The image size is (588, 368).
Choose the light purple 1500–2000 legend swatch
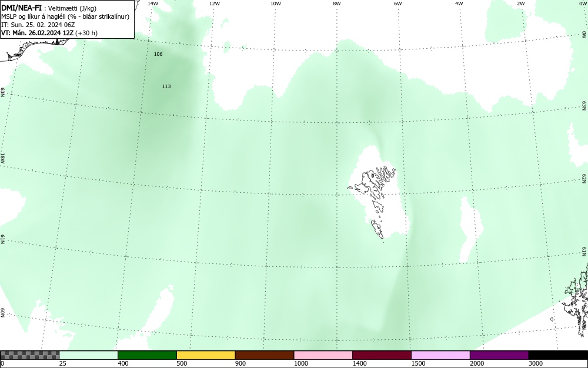tap(440, 355)
